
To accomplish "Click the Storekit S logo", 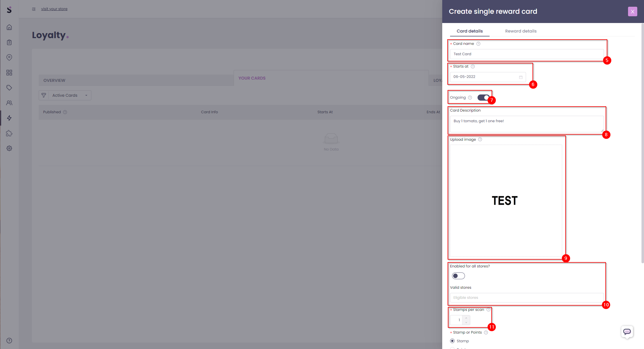I will (x=9, y=10).
